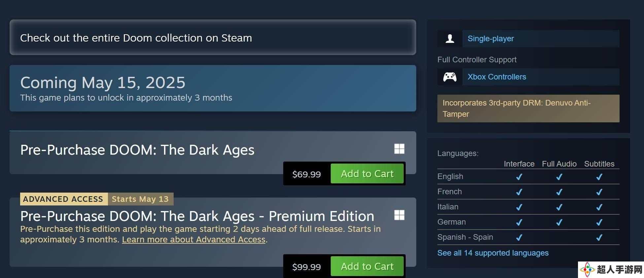Click the Spanish - Spain Interface checkmark

pyautogui.click(x=519, y=237)
